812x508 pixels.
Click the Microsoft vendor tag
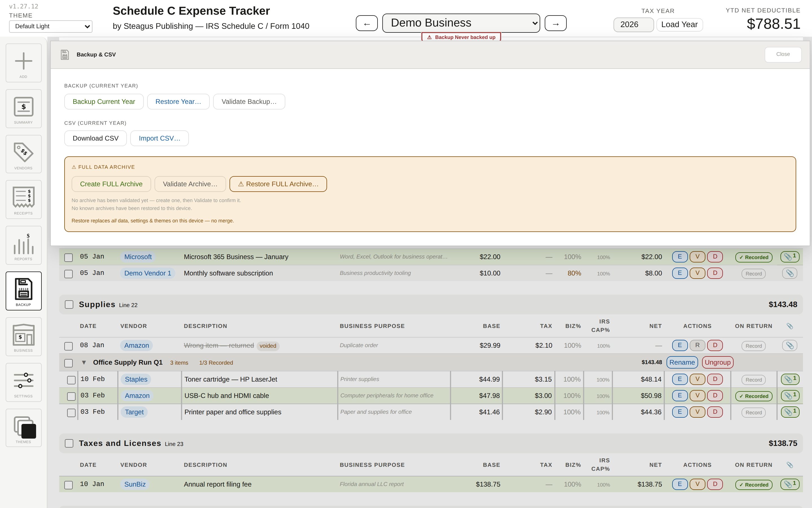pos(138,257)
